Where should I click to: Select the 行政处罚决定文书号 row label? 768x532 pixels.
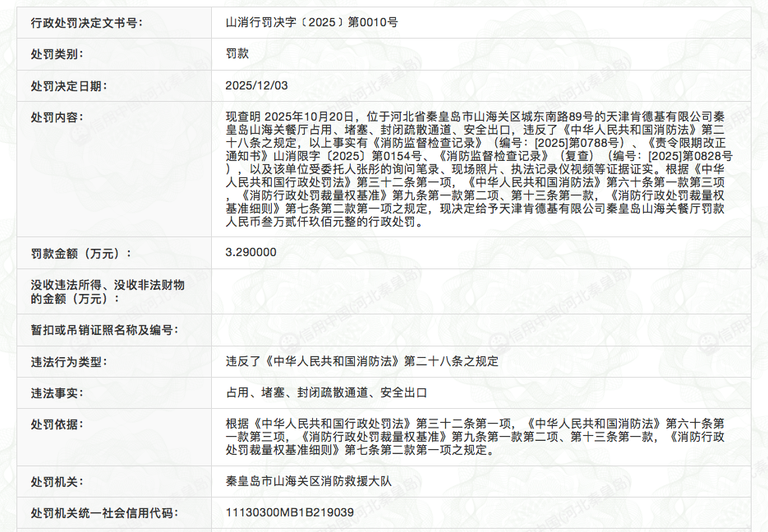click(86, 23)
